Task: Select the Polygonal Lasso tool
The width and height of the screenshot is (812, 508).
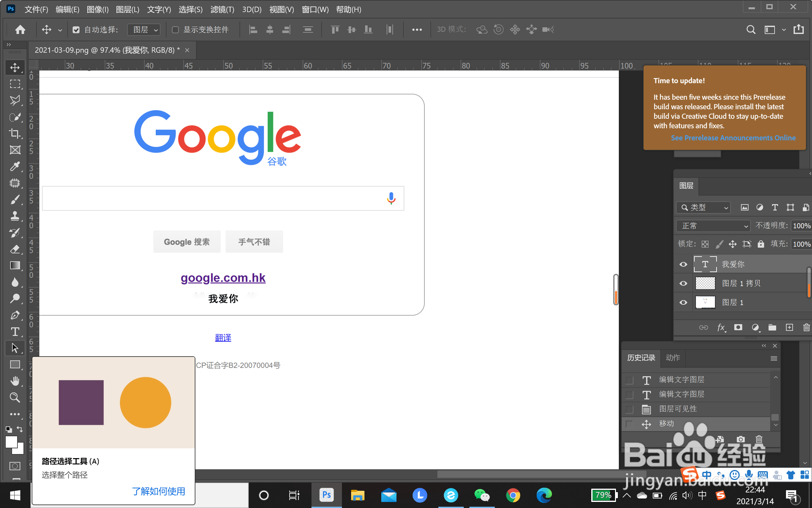Action: click(x=15, y=100)
